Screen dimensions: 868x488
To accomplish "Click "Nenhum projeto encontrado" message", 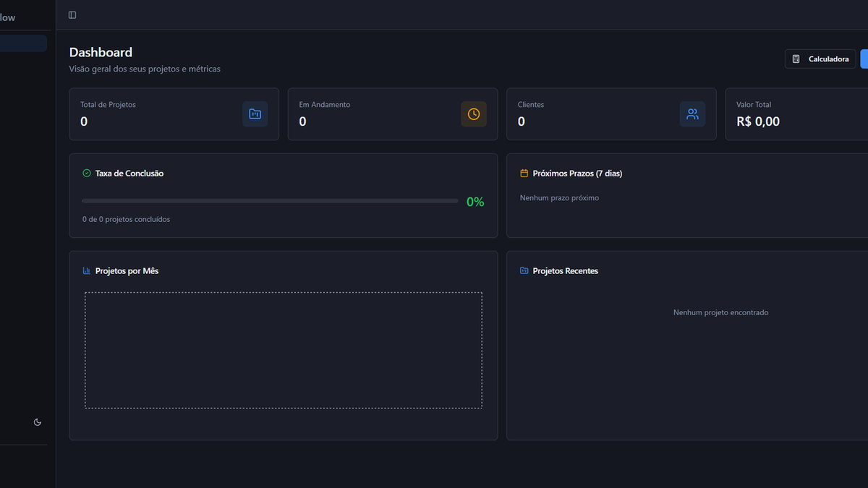I will [720, 312].
